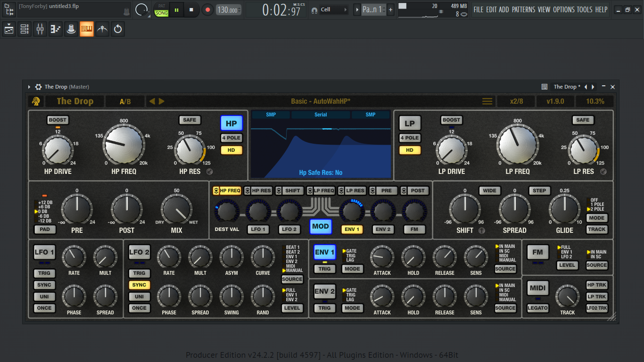Screen dimensions: 644x362
Task: Click the HP FREQ knob
Action: [124, 144]
